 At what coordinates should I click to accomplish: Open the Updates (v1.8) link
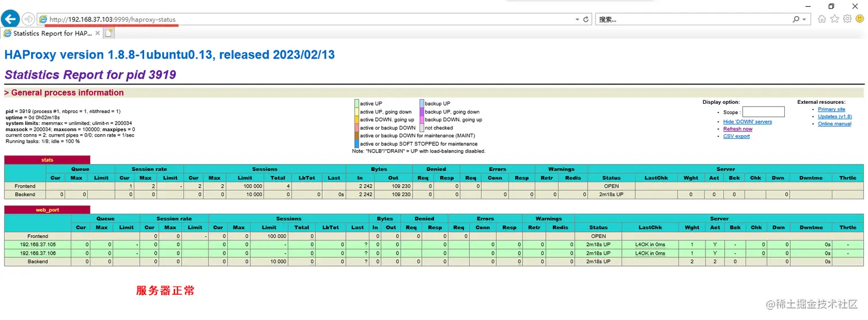(835, 116)
